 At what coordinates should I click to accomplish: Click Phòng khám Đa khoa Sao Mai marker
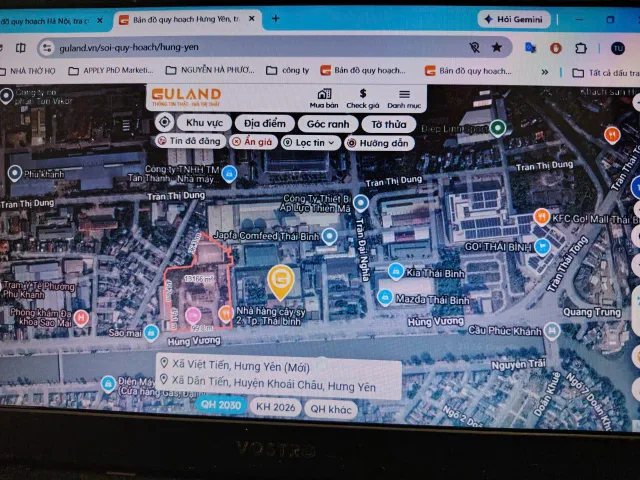coord(81,318)
